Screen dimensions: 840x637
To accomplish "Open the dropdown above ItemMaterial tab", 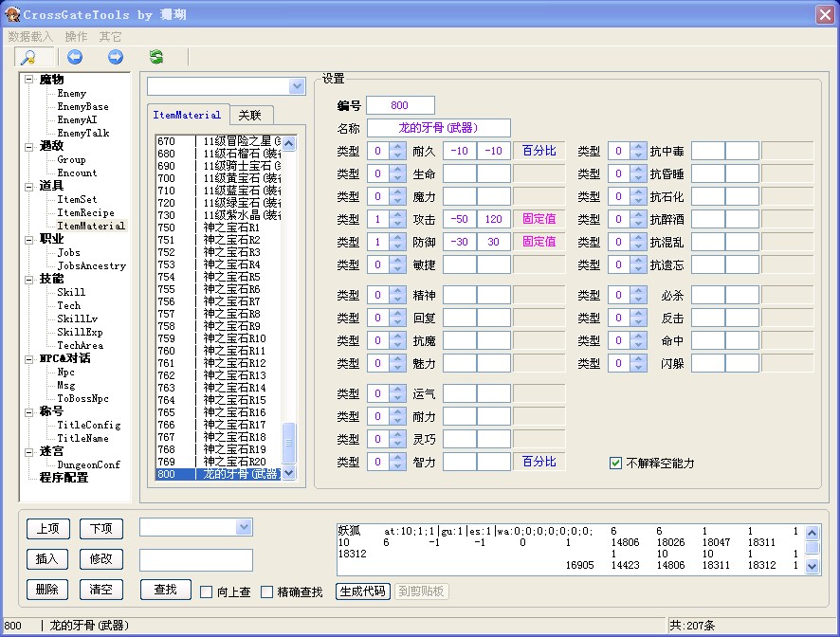I will pyautogui.click(x=297, y=86).
